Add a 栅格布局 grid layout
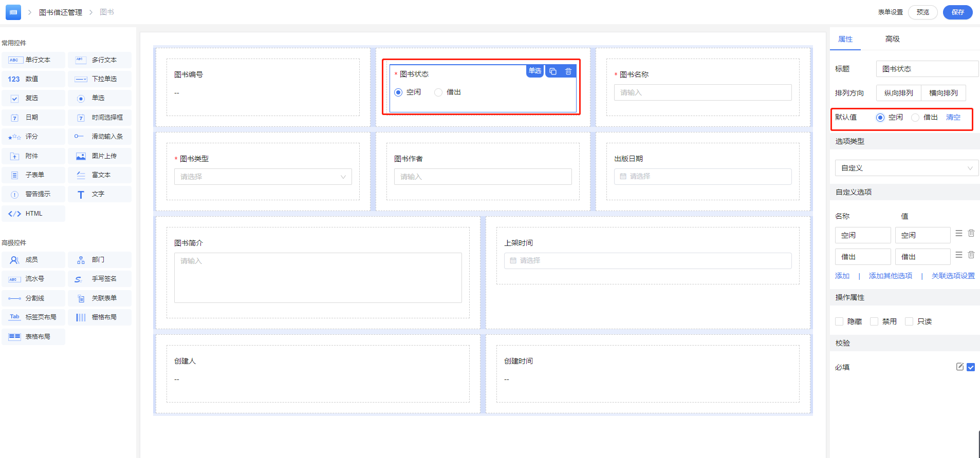Viewport: 980px width, 458px height. coord(100,317)
